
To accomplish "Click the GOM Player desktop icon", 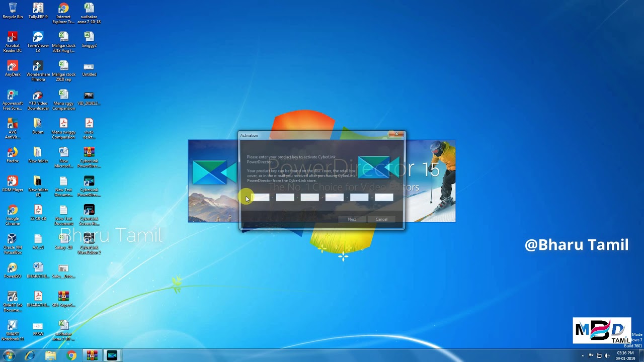I will (x=13, y=184).
